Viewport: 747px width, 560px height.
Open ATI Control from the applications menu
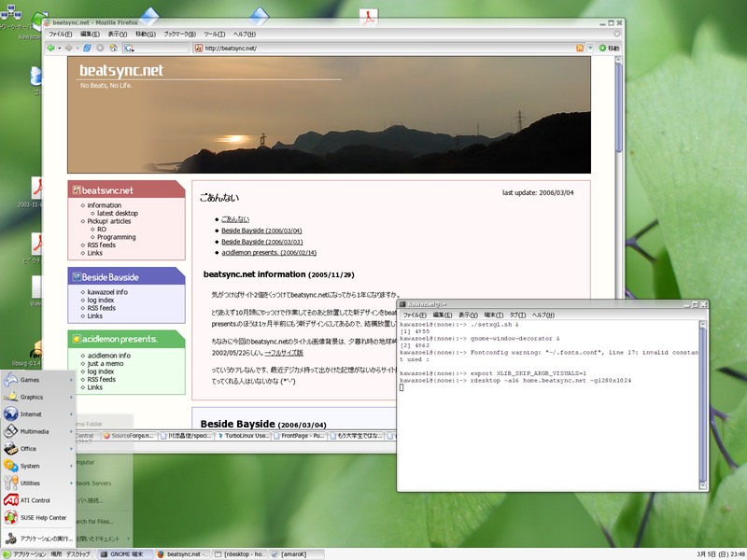35,499
